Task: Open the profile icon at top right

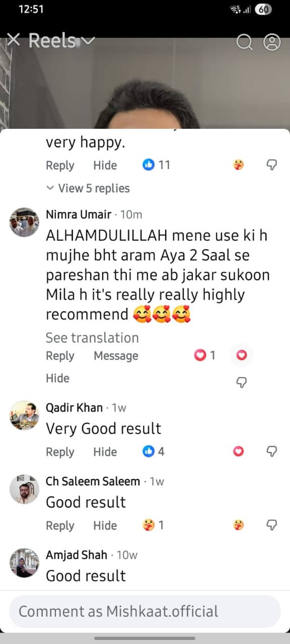Action: pyautogui.click(x=272, y=43)
